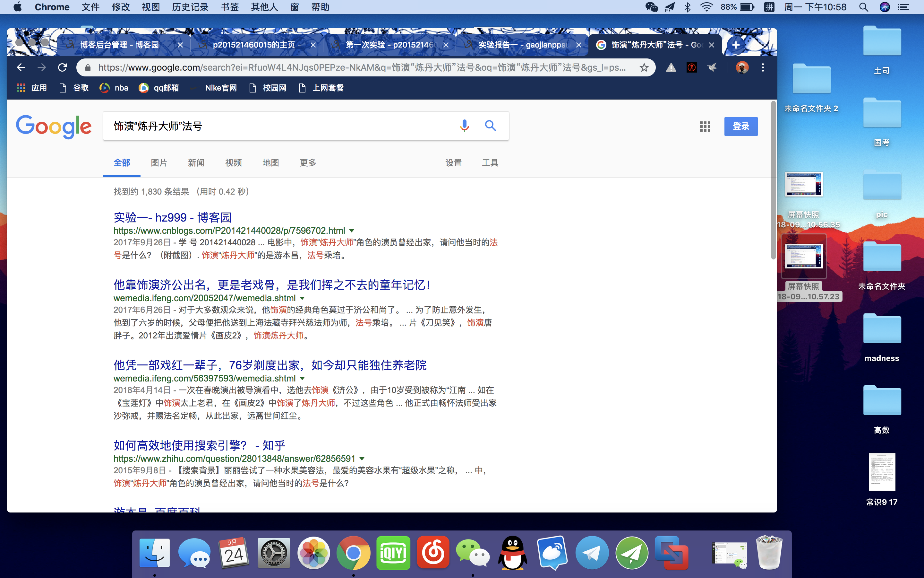Expand dropdown arrow next to cnblogs URL
924x578 pixels.
pyautogui.click(x=352, y=231)
